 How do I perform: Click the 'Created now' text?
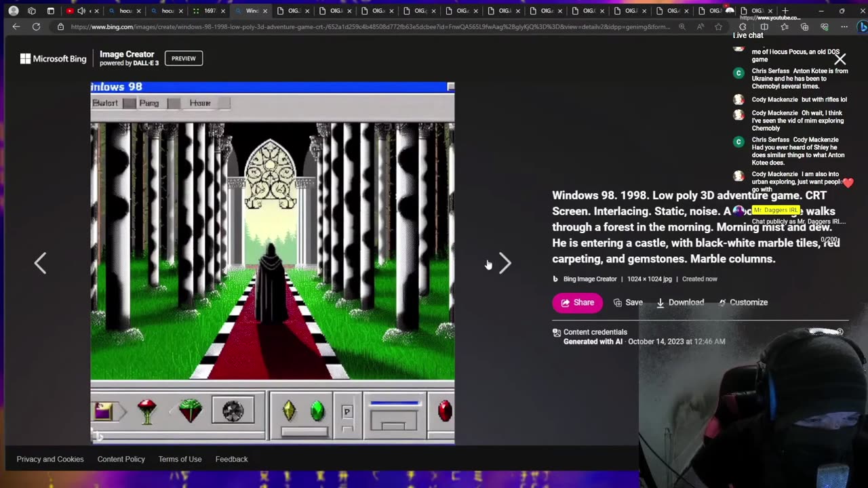[x=699, y=279]
